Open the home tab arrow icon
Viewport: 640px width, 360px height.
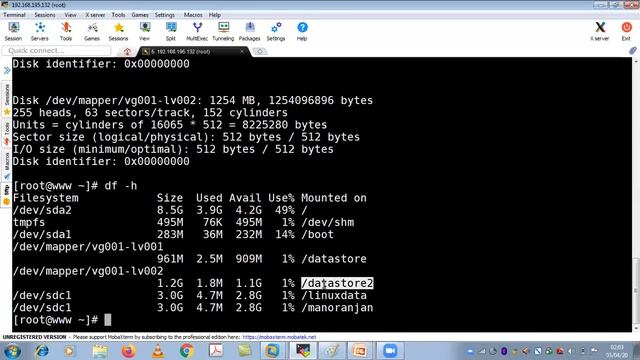pos(127,51)
